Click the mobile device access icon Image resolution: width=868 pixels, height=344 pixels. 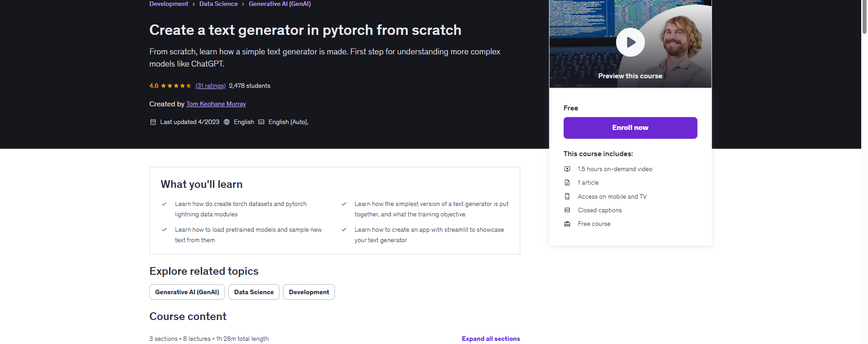[x=567, y=196]
